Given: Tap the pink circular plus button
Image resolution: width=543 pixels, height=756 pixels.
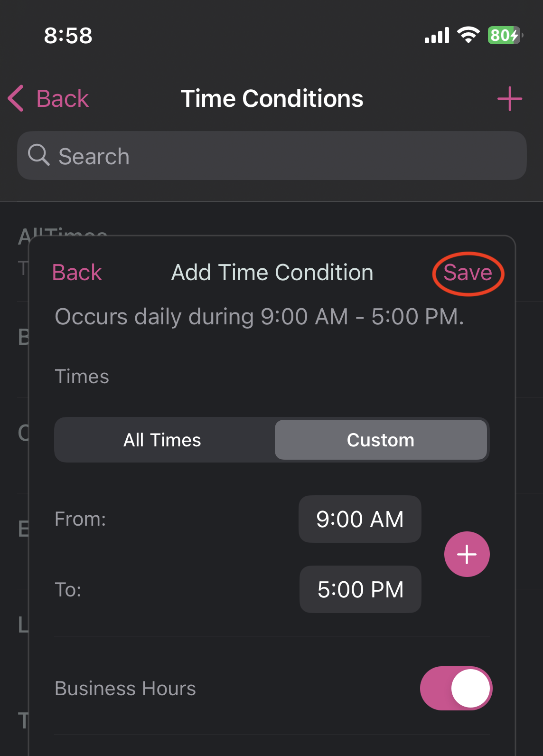Looking at the screenshot, I should click(467, 554).
